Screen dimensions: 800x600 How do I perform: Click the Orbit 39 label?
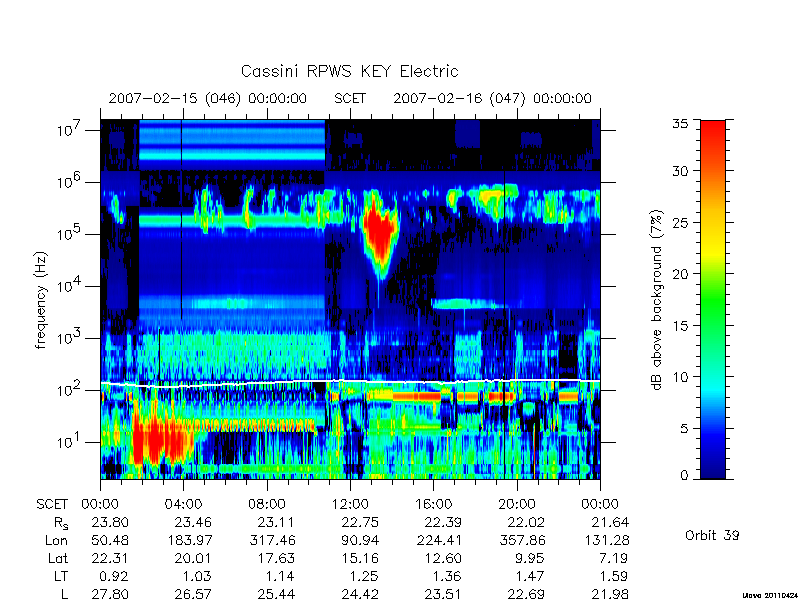click(712, 535)
